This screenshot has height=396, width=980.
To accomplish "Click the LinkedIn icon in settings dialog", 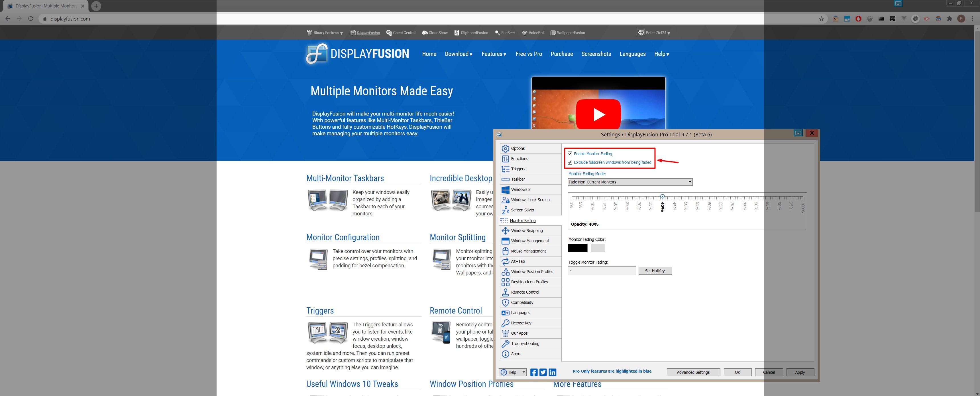I will [552, 372].
